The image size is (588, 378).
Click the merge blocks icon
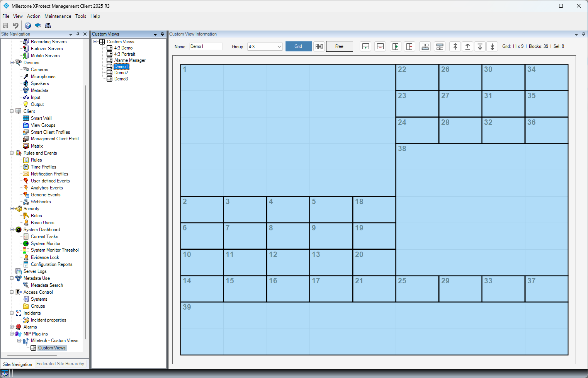point(425,46)
